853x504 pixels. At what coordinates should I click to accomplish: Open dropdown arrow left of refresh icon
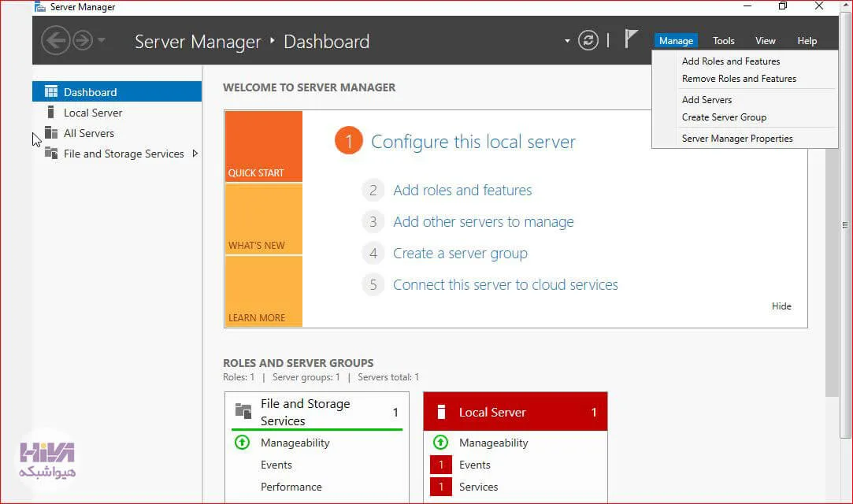pos(567,41)
